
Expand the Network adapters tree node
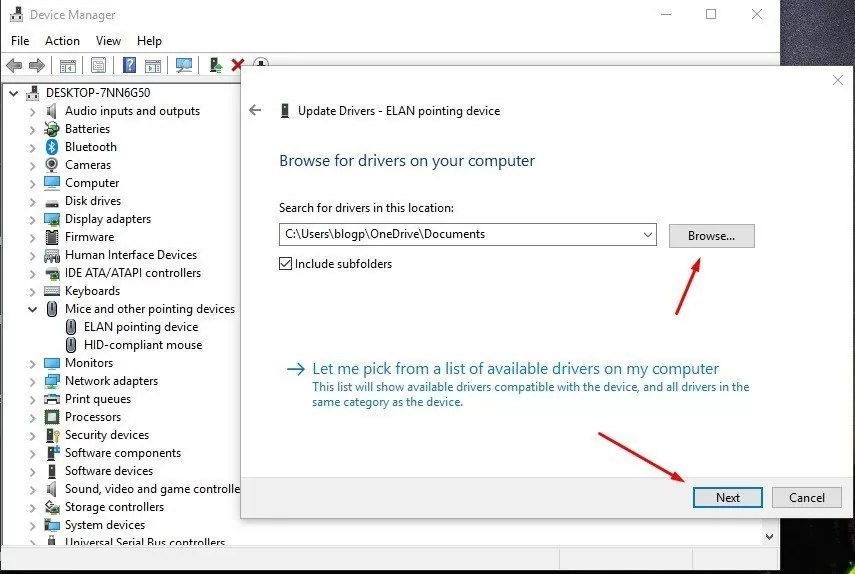pyautogui.click(x=33, y=382)
